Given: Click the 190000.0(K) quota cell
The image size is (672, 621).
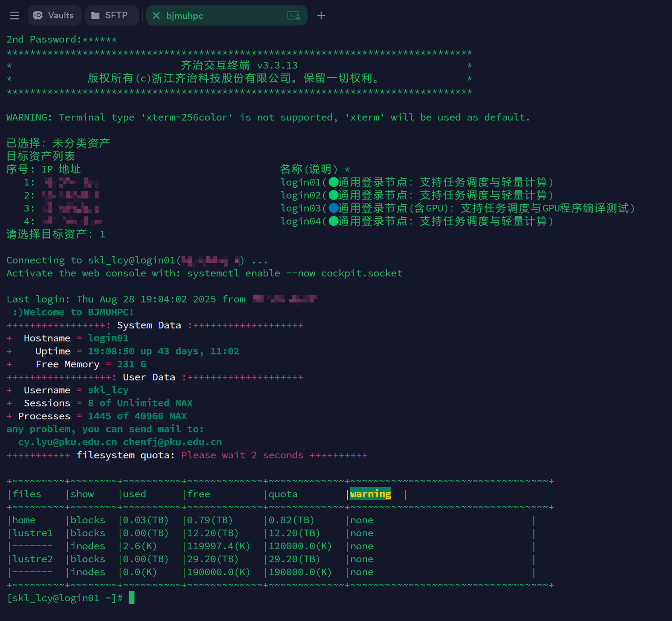Looking at the screenshot, I should click(x=300, y=572).
